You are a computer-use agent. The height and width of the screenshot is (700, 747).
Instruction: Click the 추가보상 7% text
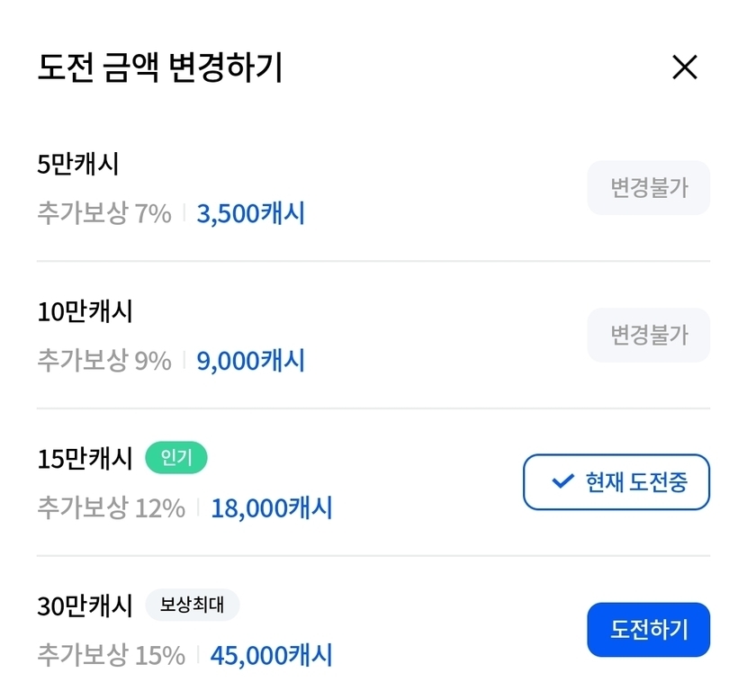pos(104,214)
